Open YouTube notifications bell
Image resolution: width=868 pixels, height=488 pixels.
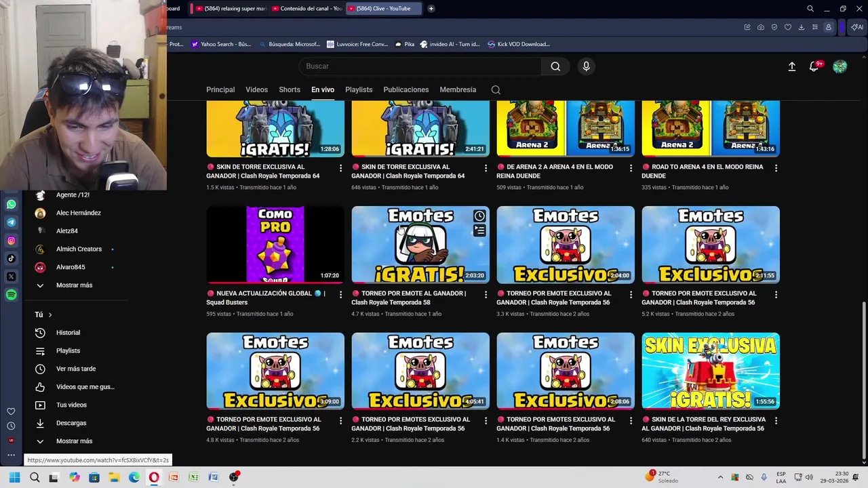[814, 66]
